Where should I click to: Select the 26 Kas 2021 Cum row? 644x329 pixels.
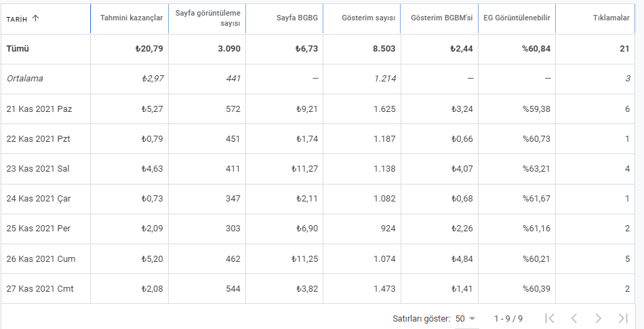click(x=318, y=258)
